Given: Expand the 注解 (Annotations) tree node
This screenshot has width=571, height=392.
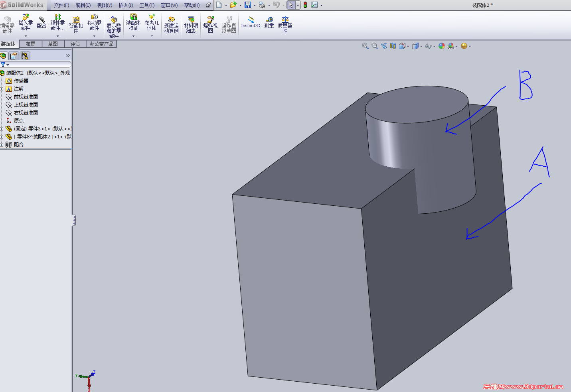Looking at the screenshot, I should coord(2,89).
